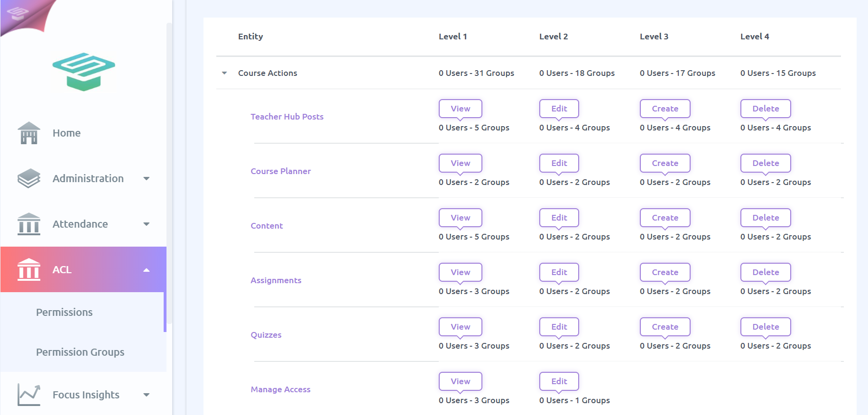This screenshot has width=868, height=415.
Task: Collapse the Course Actions row
Action: pyautogui.click(x=224, y=73)
